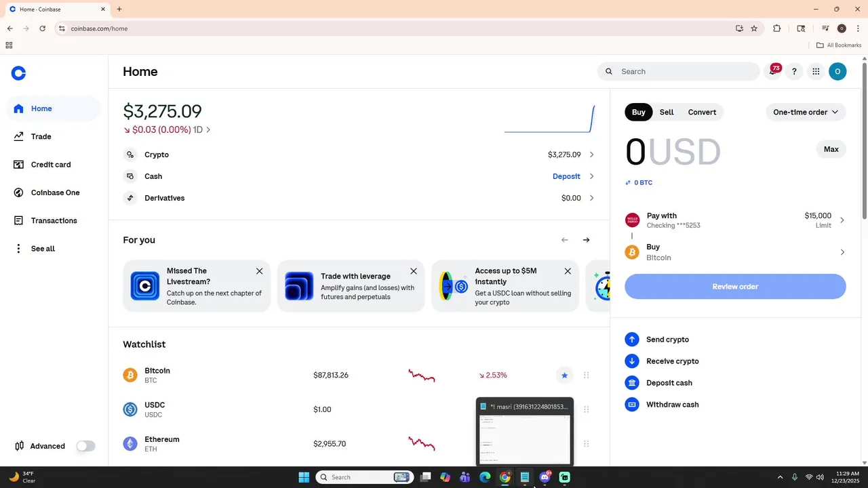Click the Coinbase logo in sidebar
Viewport: 868px width, 488px height.
(19, 73)
